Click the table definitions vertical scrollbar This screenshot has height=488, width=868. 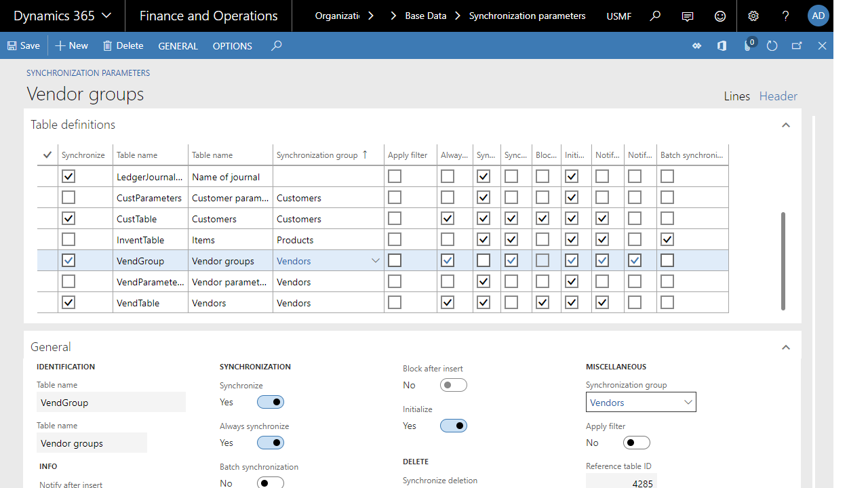[783, 261]
